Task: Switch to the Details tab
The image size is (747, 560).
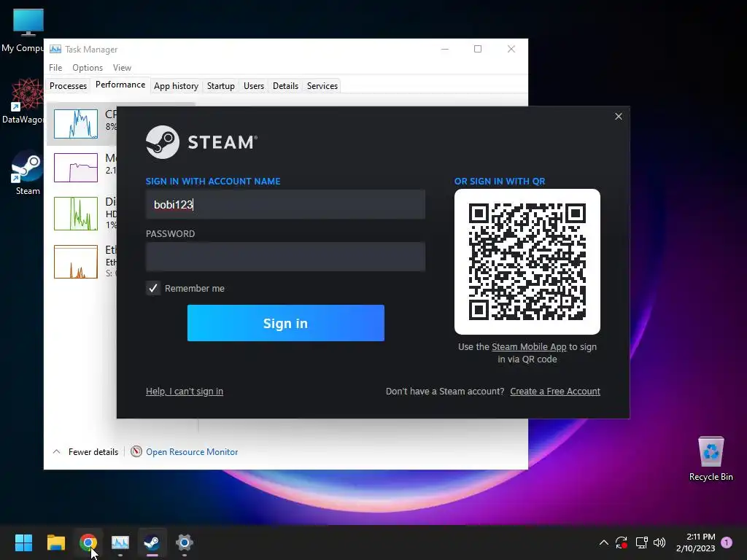Action: coord(285,86)
